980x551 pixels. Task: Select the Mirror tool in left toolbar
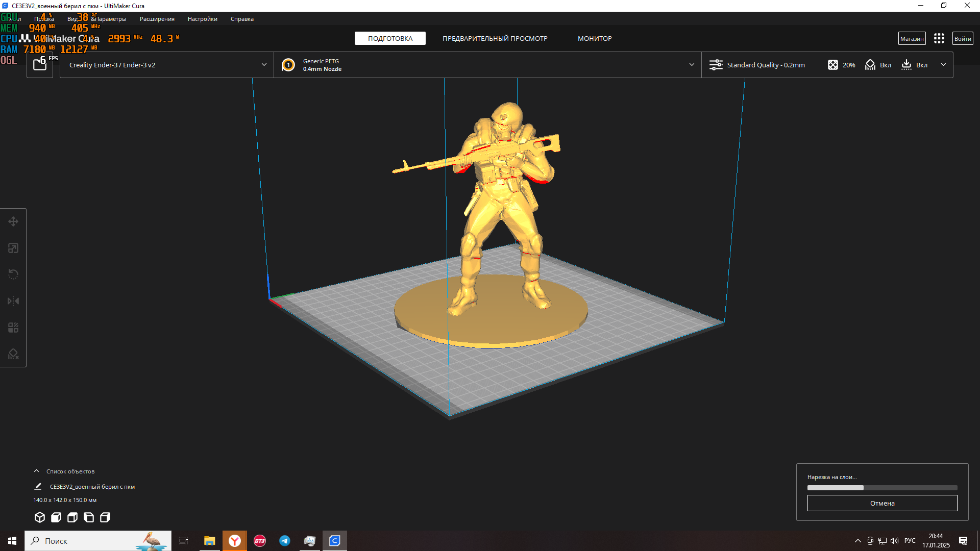coord(13,301)
